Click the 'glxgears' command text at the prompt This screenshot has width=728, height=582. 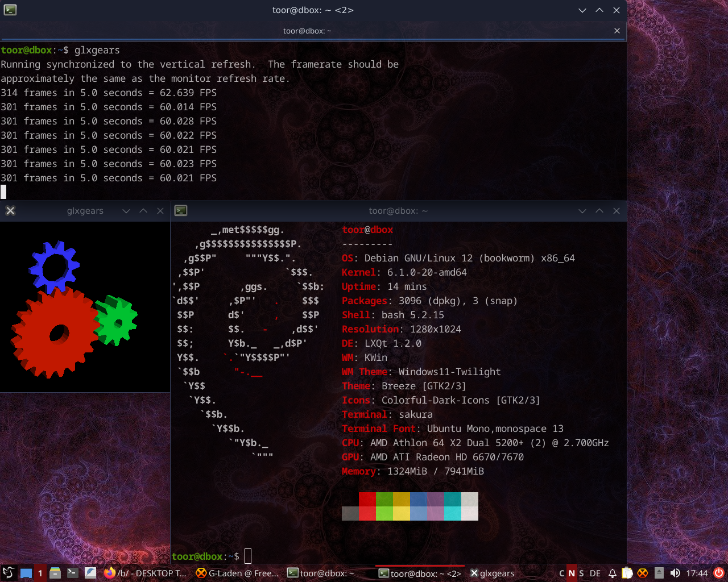point(97,50)
